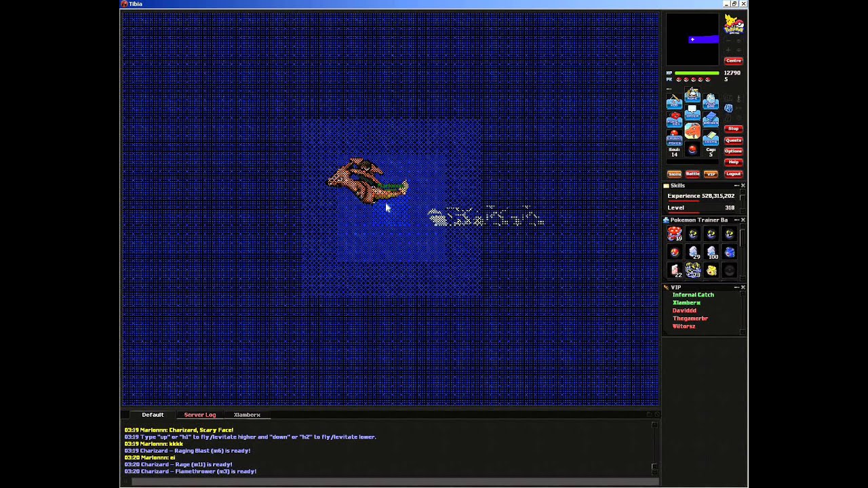868x488 pixels.
Task: Select the fist combat mode icon
Action: 728,108
